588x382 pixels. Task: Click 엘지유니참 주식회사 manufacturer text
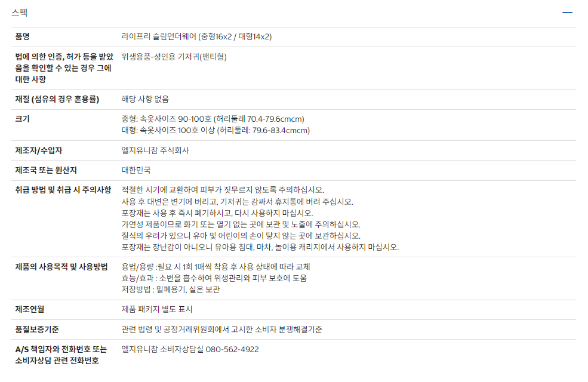point(155,150)
